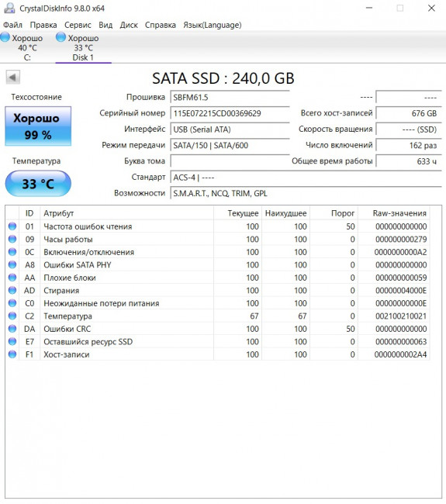Open the Правка menu
This screenshot has height=504, width=446.
43,25
